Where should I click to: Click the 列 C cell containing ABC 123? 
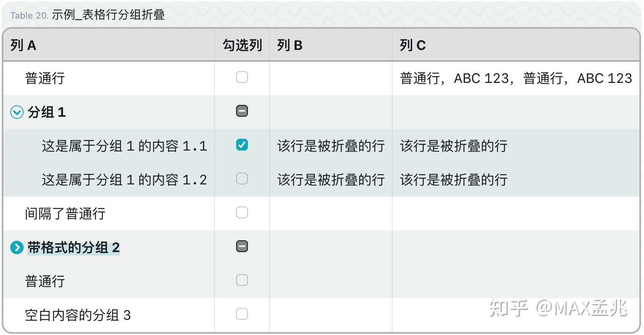click(516, 78)
